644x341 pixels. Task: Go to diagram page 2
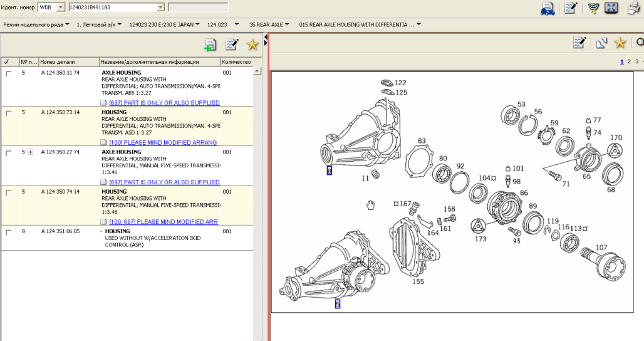pyautogui.click(x=629, y=61)
